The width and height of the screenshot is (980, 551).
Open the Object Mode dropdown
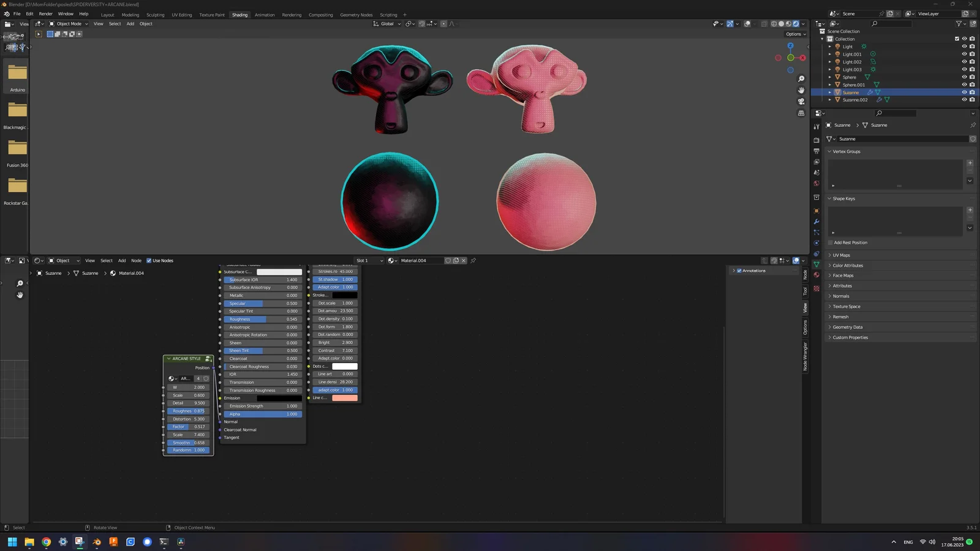[69, 24]
